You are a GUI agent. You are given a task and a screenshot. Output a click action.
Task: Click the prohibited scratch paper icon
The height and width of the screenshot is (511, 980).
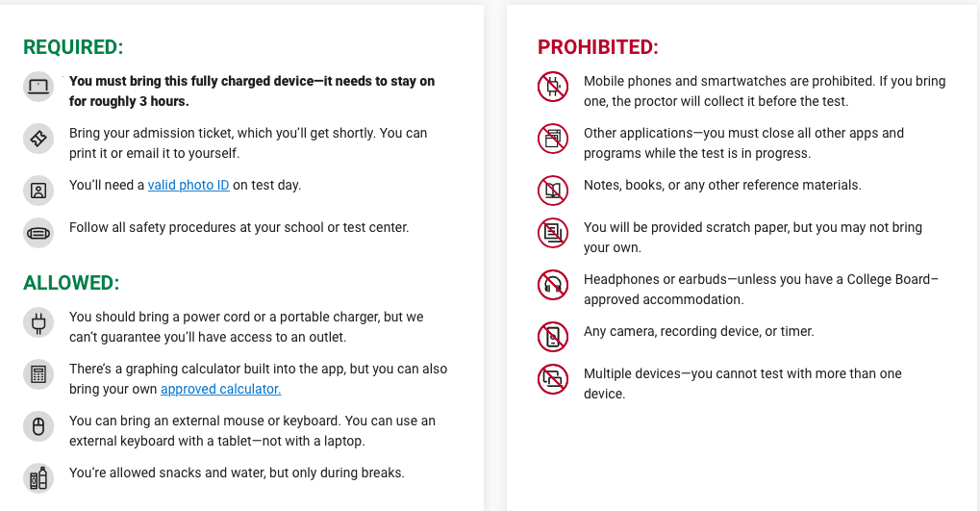pyautogui.click(x=552, y=233)
